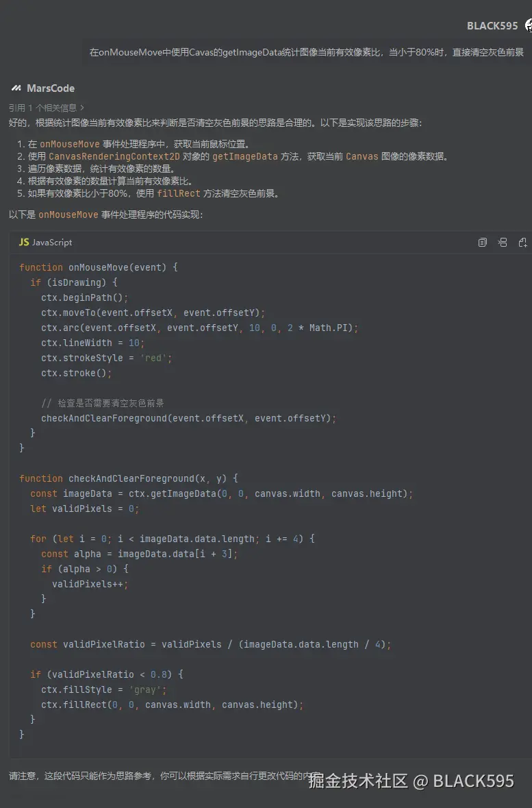Click the for loop header line
The image size is (532, 808).
click(173, 539)
